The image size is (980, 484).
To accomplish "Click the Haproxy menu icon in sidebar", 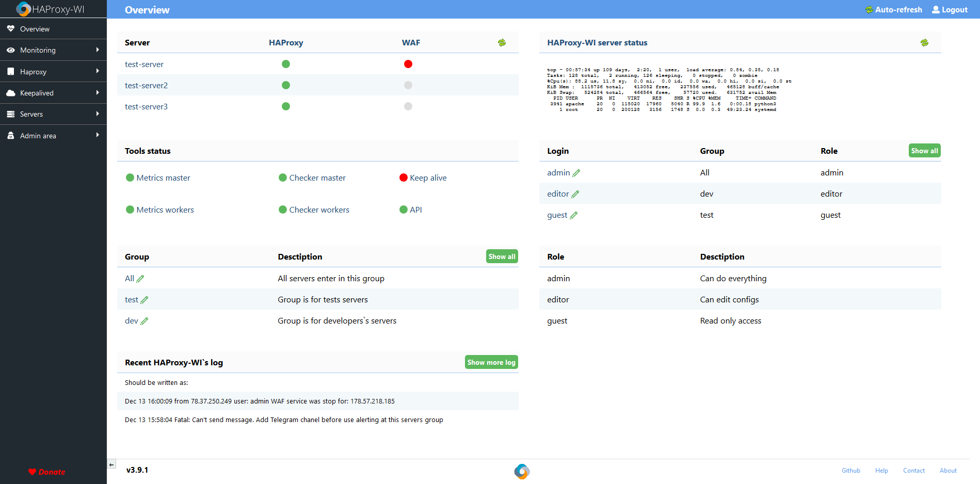I will [10, 72].
